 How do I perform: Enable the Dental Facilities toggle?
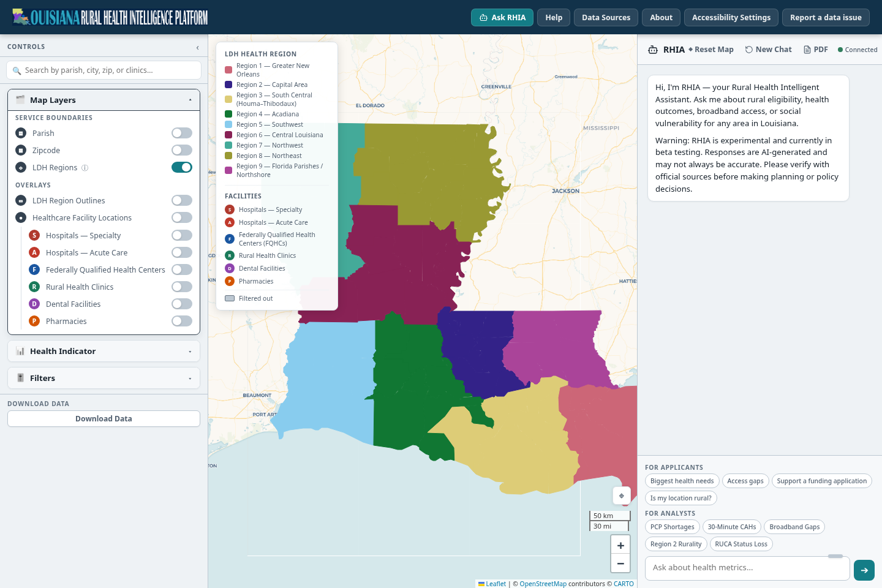(x=182, y=304)
